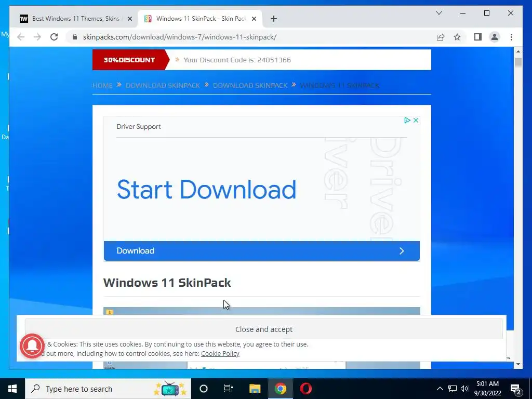Open the Chrome profile avatar menu
The width and height of the screenshot is (532, 399).
click(x=495, y=37)
